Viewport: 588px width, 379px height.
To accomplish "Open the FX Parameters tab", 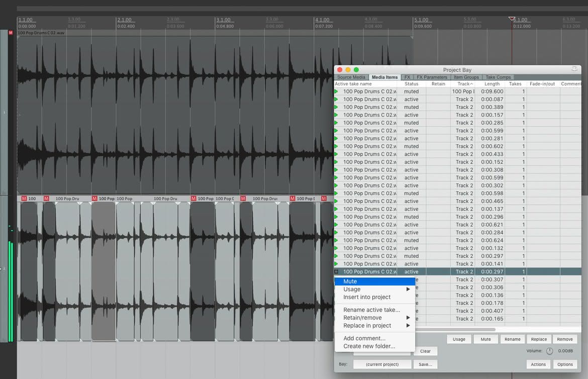I will tap(432, 77).
